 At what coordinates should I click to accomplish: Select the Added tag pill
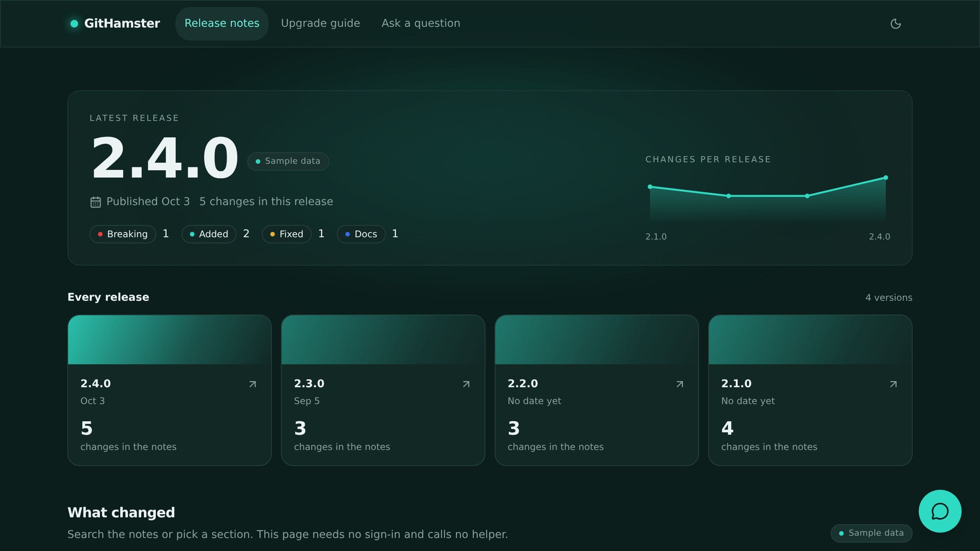tap(209, 234)
